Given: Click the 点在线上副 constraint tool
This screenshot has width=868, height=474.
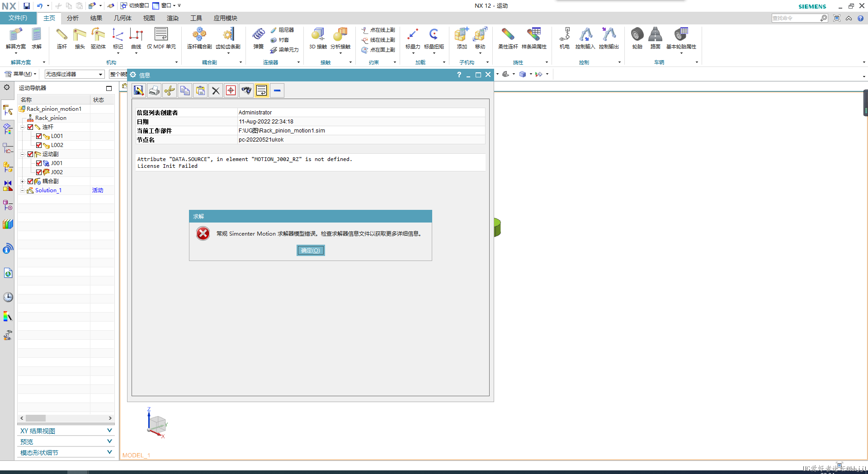Looking at the screenshot, I should tap(378, 30).
